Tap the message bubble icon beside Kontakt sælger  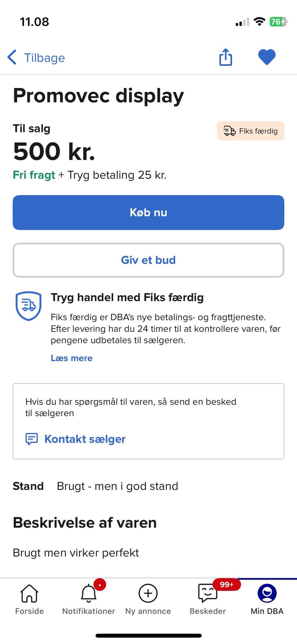point(32,439)
